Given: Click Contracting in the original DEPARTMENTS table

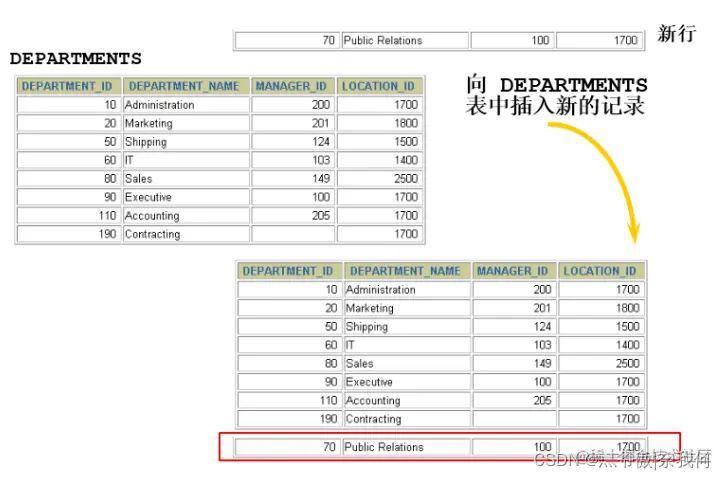Looking at the screenshot, I should (x=153, y=234).
